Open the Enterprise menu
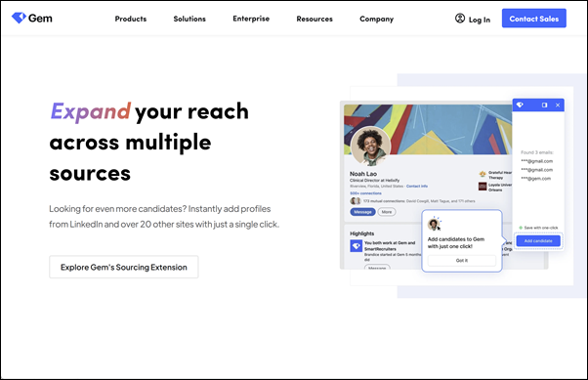The image size is (588, 380). (251, 19)
